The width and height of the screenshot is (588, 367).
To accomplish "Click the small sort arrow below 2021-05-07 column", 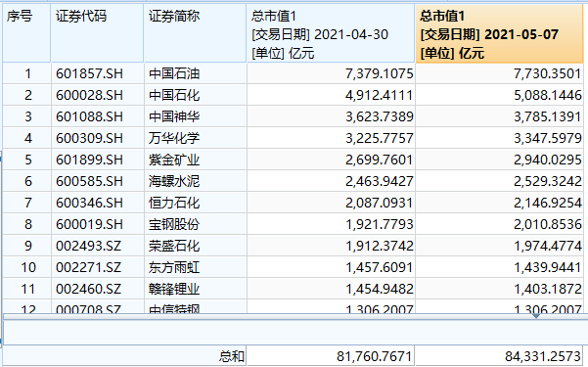I will [536, 316].
